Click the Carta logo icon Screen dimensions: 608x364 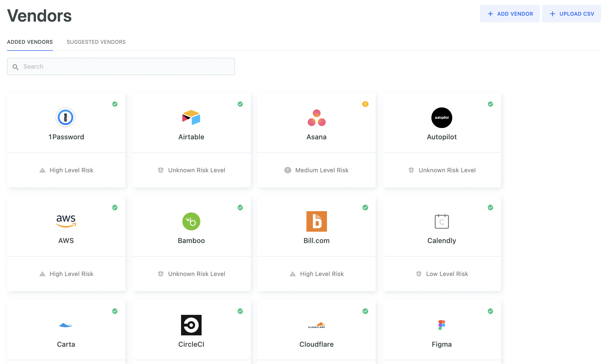[x=66, y=325]
